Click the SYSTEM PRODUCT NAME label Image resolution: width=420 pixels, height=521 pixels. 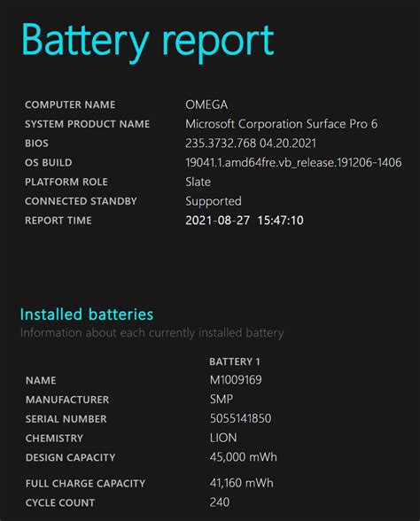[88, 124]
